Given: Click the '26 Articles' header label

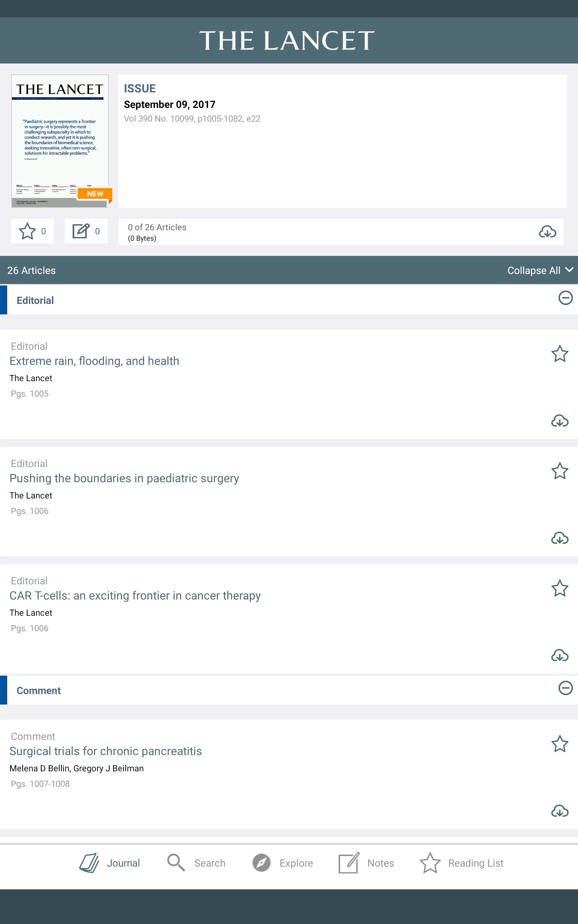Looking at the screenshot, I should pos(31,270).
